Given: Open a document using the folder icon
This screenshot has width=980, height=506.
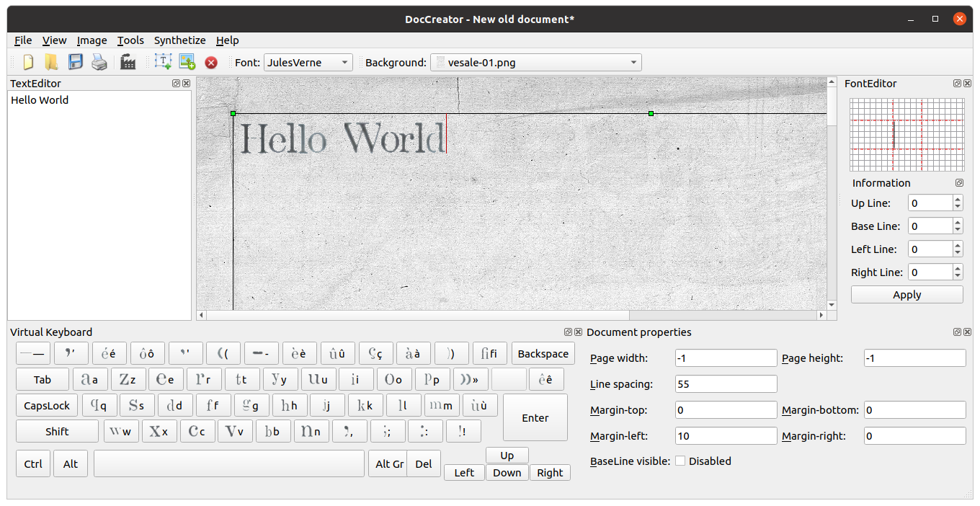Looking at the screenshot, I should 51,63.
